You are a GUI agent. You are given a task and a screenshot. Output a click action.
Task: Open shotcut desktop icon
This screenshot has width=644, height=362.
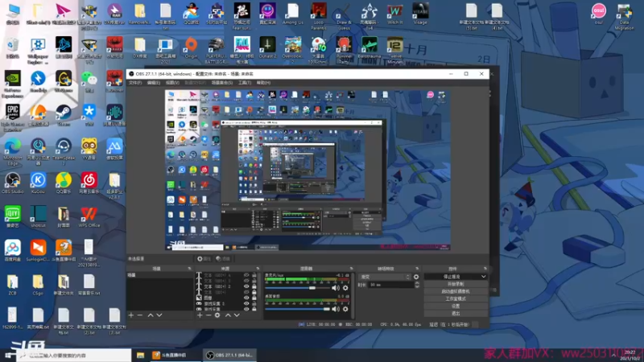pyautogui.click(x=38, y=217)
